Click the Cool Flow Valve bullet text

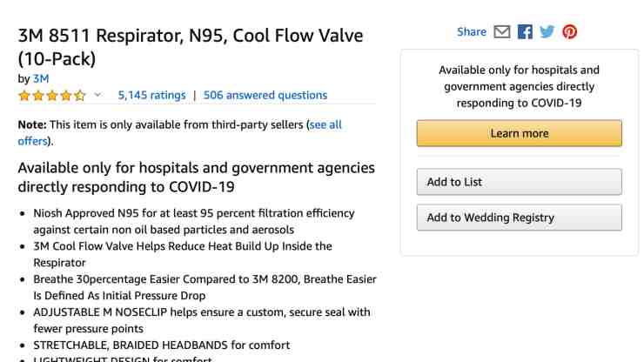click(183, 254)
